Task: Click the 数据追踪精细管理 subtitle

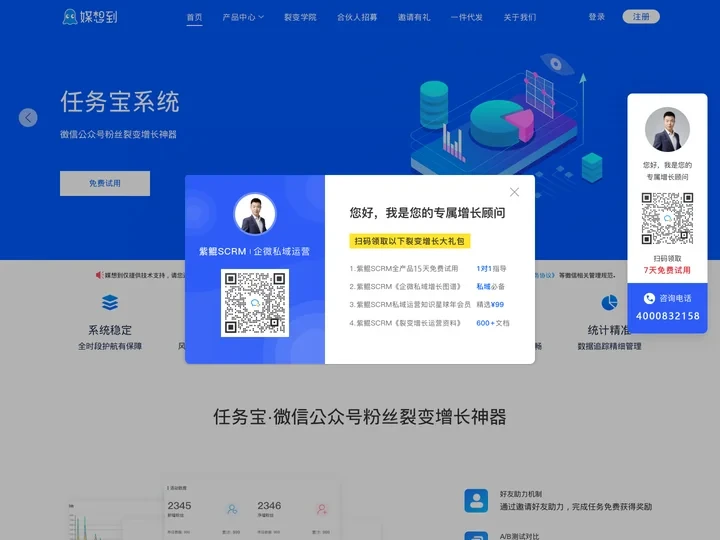Action: click(609, 346)
